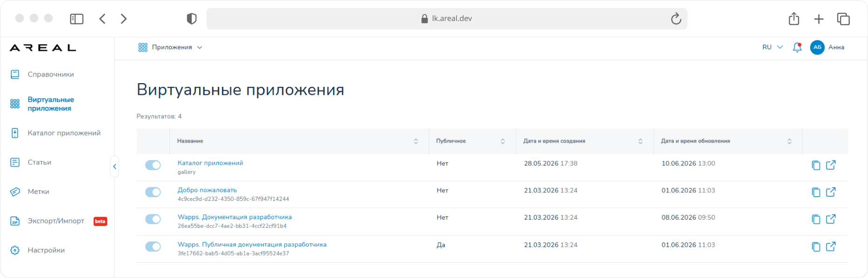Disable the Добро пожаловать app toggle
868x278 pixels.
pos(153,192)
